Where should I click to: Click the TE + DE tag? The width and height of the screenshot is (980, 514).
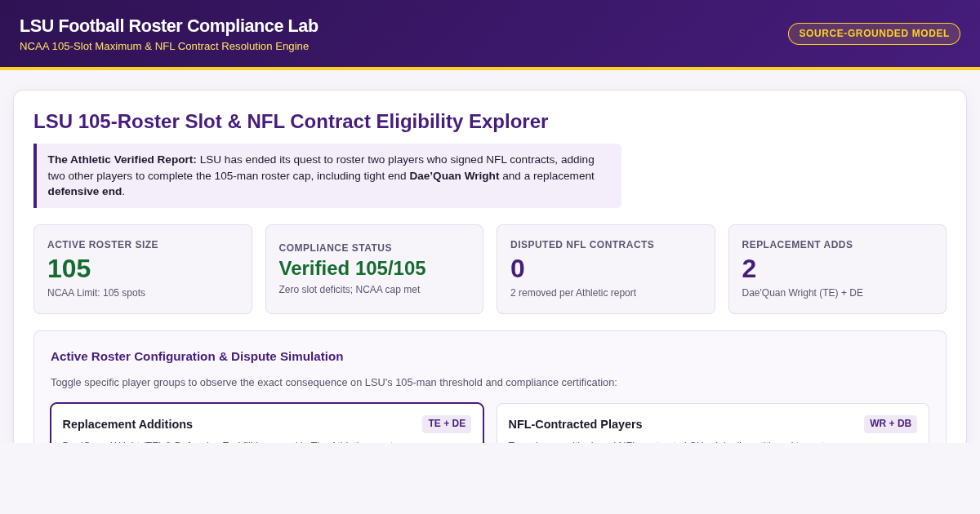(447, 424)
